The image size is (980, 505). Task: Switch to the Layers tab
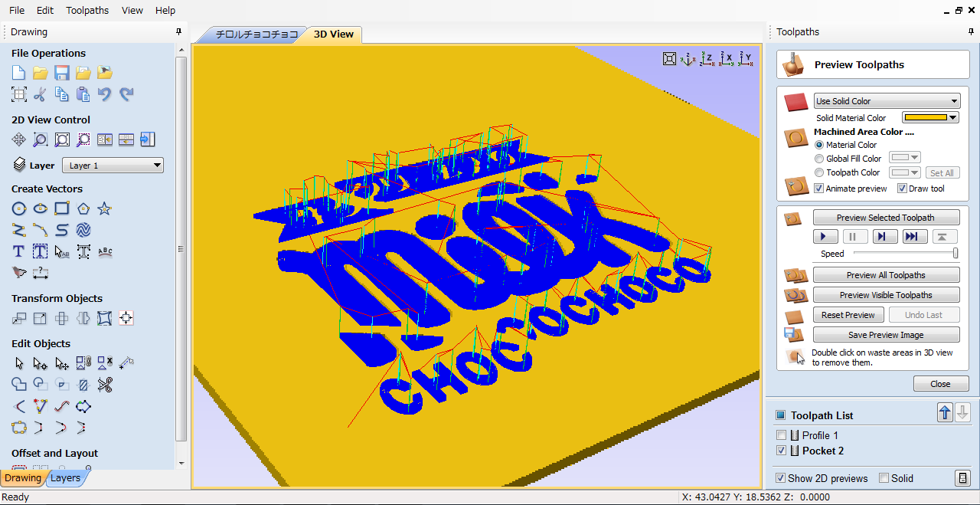pos(66,478)
